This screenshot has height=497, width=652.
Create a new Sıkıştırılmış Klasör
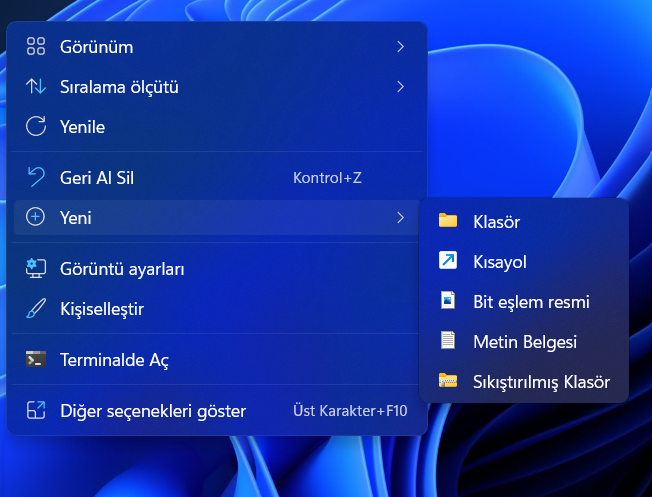524,381
